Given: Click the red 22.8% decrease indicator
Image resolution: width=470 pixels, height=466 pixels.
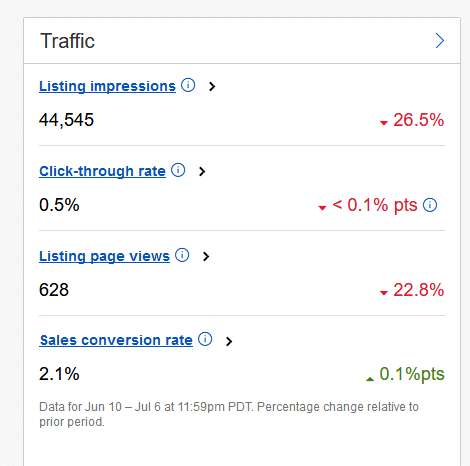Looking at the screenshot, I should pos(412,290).
